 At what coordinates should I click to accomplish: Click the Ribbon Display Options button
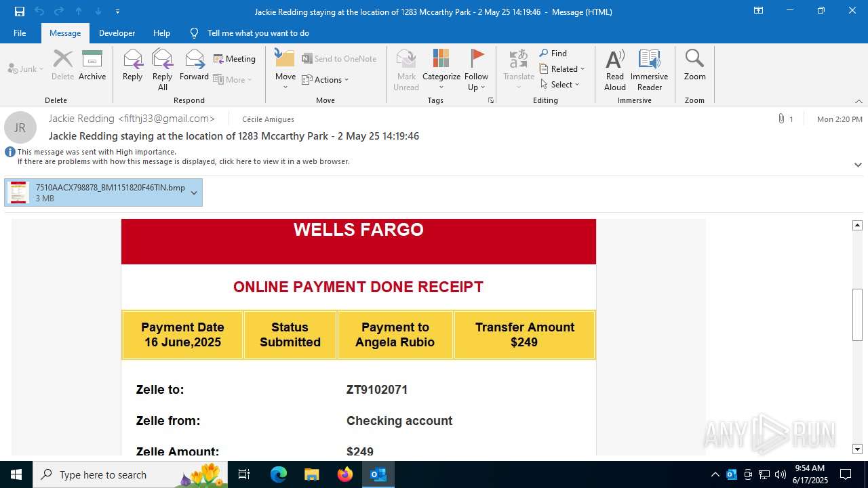[x=758, y=11]
